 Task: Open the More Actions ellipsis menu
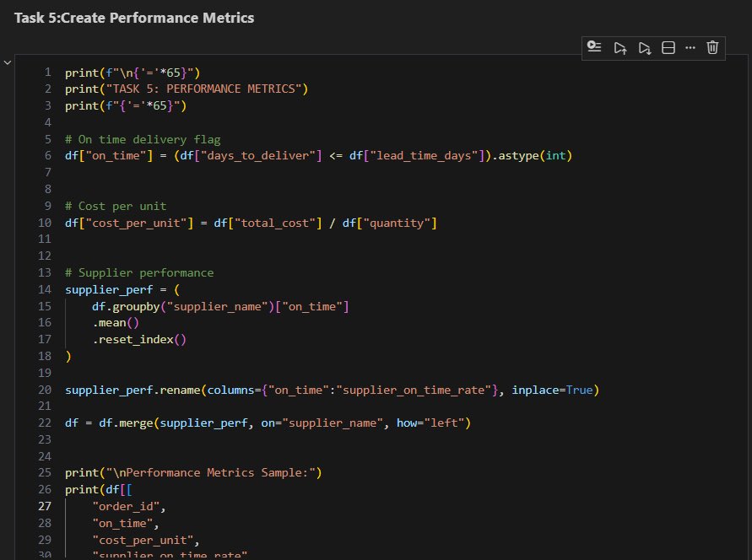[690, 47]
